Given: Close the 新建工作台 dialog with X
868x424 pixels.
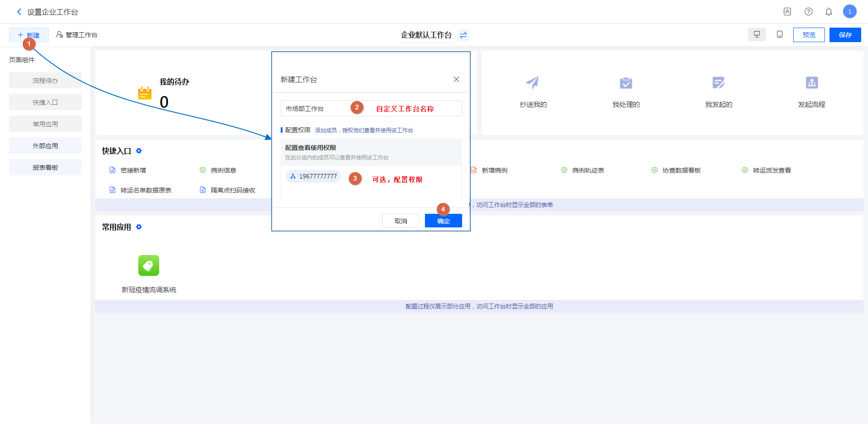Looking at the screenshot, I should (456, 79).
